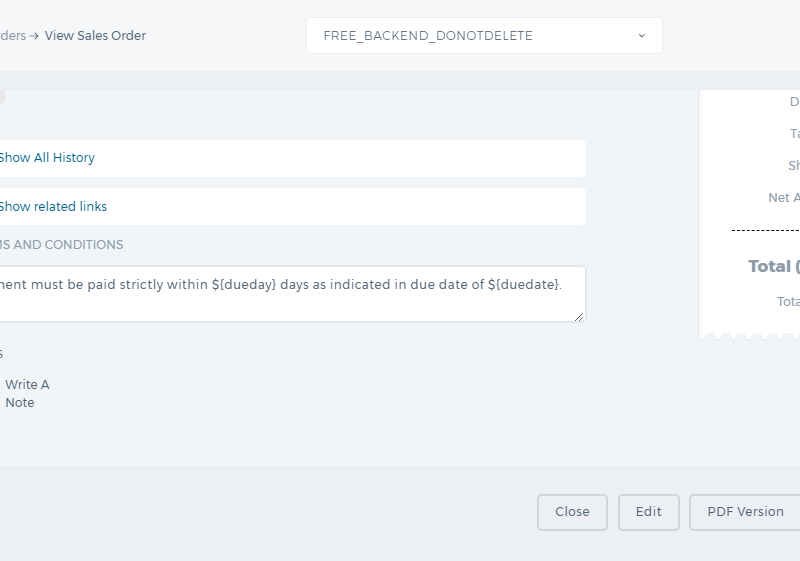Open the PDF Version of the order
The width and height of the screenshot is (800, 561).
coord(745,512)
